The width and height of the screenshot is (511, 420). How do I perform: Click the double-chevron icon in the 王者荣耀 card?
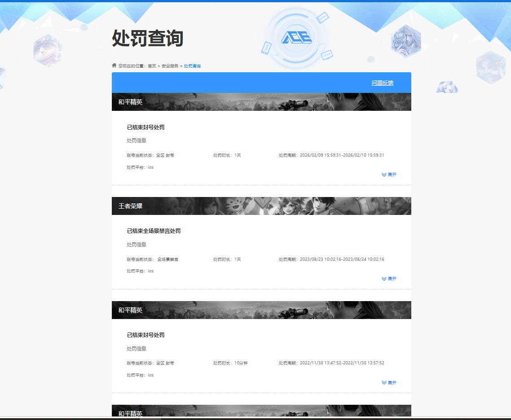tap(383, 279)
